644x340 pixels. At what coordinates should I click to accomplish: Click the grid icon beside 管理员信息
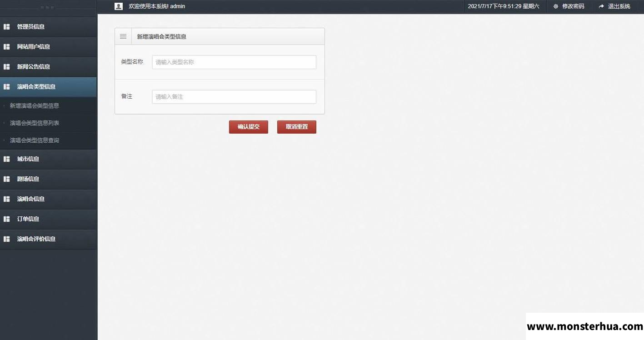(7, 27)
